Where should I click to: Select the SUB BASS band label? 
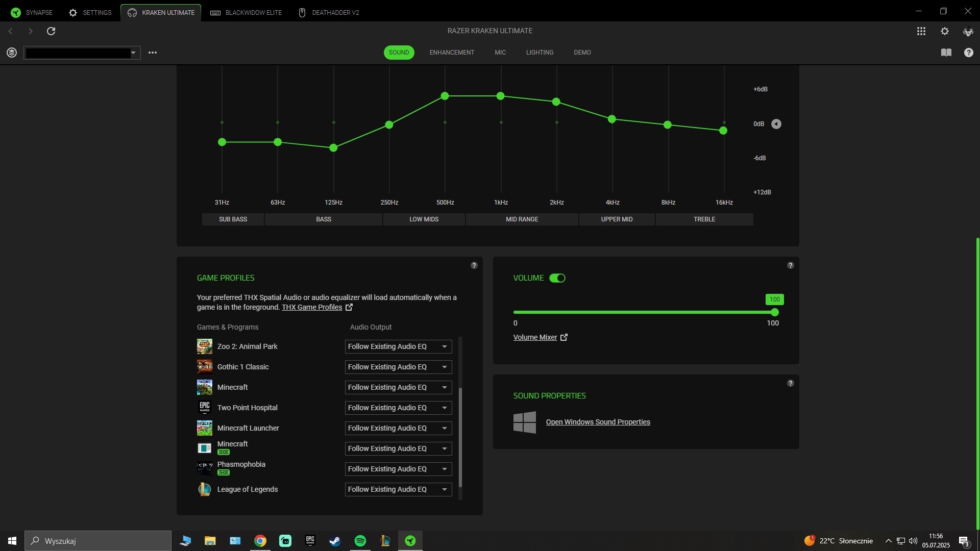[x=233, y=219]
